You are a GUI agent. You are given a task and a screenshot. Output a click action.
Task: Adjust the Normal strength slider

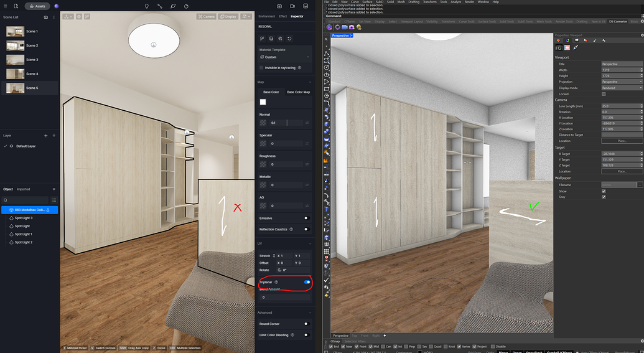coord(286,123)
